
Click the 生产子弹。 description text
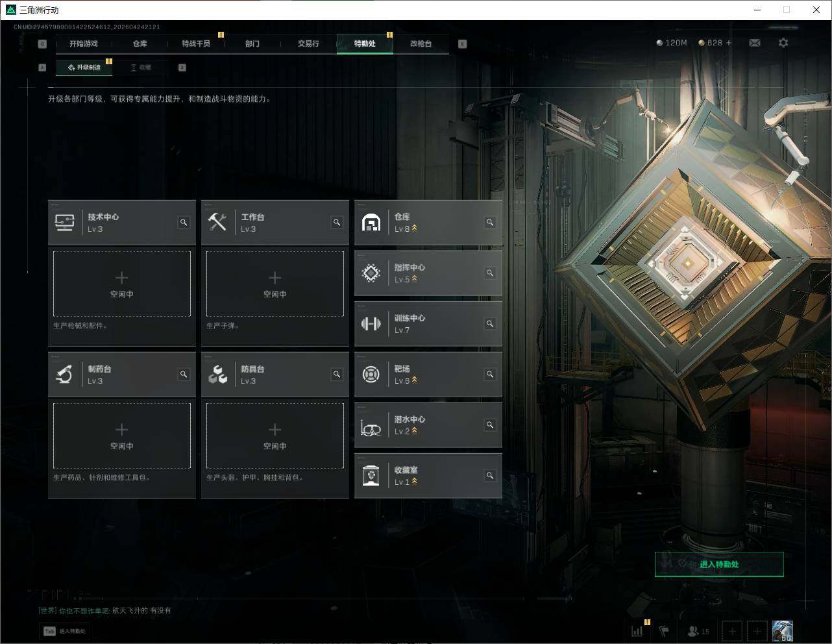point(223,326)
